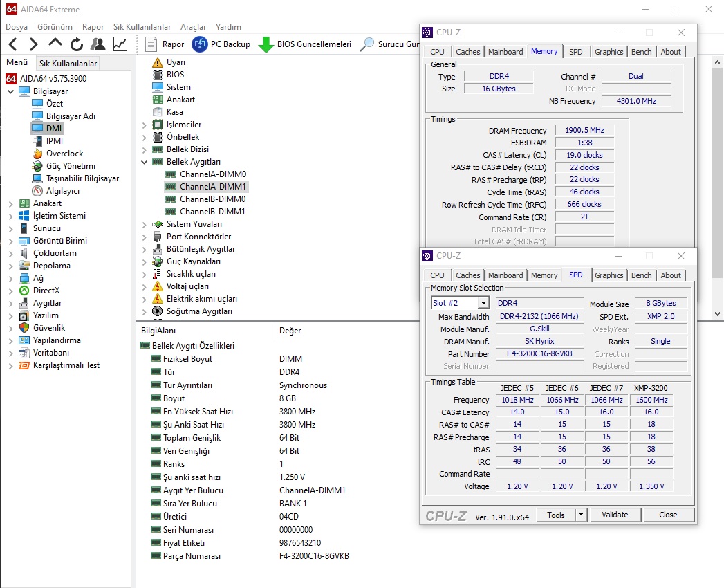The image size is (724, 588).
Task: Open Rapor report toolbar button
Action: pyautogui.click(x=165, y=44)
